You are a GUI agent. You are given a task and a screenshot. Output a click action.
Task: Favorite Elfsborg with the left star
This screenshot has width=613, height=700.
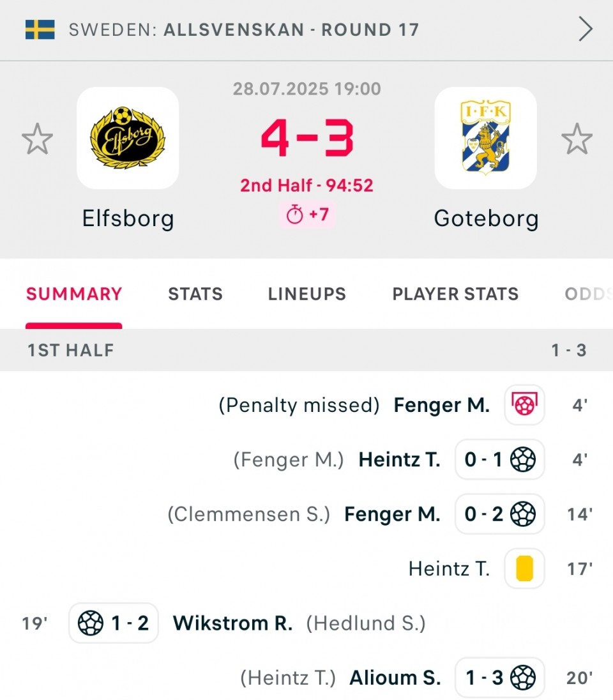point(37,139)
